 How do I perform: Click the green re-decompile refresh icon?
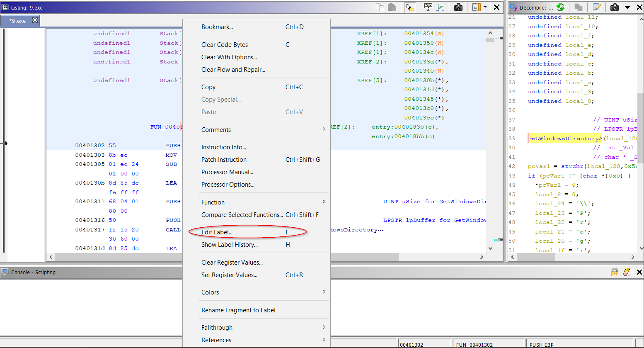click(x=560, y=7)
